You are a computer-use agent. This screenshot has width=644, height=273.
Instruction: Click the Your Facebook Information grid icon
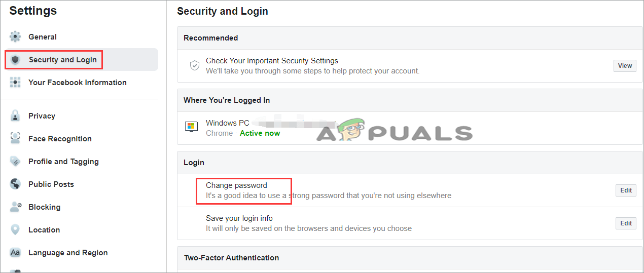click(x=15, y=83)
